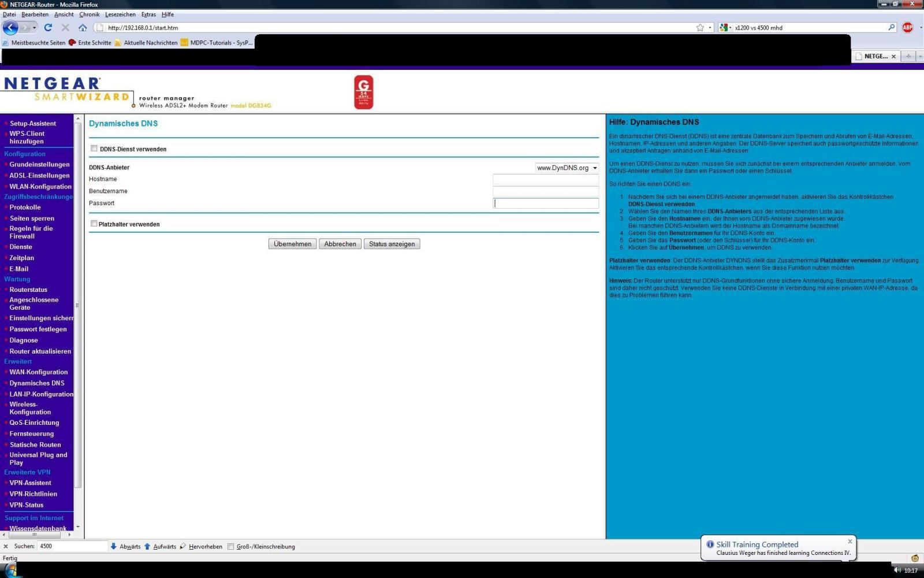Open Dynamisches DNS sidebar link
This screenshot has height=578, width=924.
pos(37,383)
